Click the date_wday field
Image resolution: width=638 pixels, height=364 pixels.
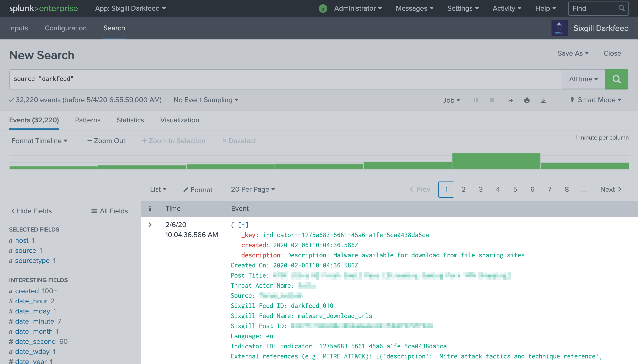coord(32,352)
